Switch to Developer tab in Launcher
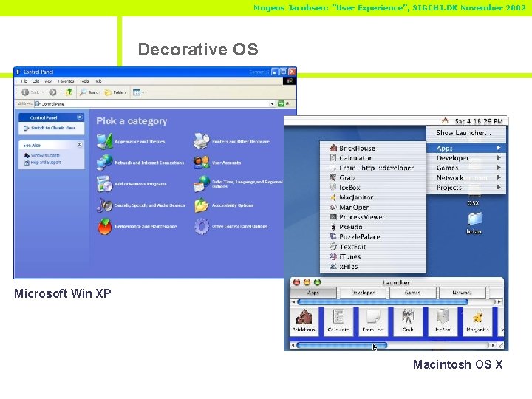The height and width of the screenshot is (399, 532). (363, 293)
